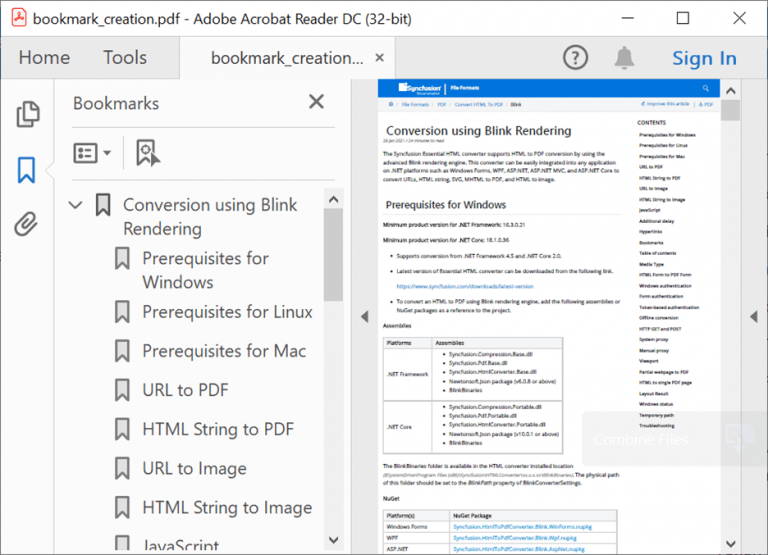This screenshot has height=555, width=768.
Task: Click document scrollbar up arrow
Action: [x=731, y=91]
